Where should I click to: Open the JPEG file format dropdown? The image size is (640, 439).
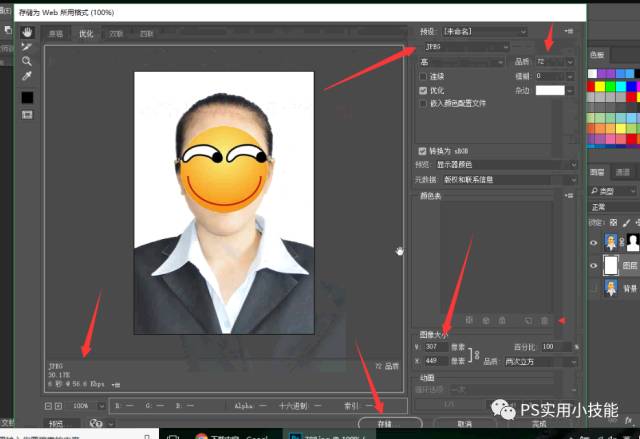pos(465,47)
